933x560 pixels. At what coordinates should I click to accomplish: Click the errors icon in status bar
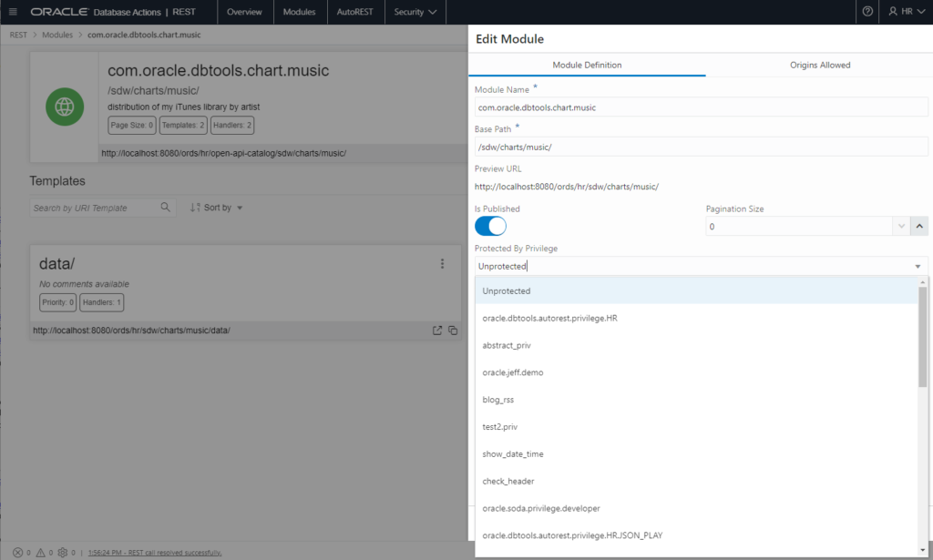(x=18, y=553)
